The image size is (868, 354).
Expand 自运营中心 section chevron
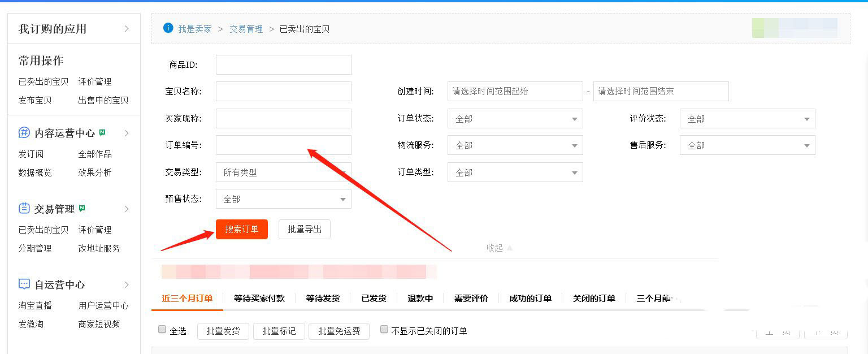click(127, 284)
